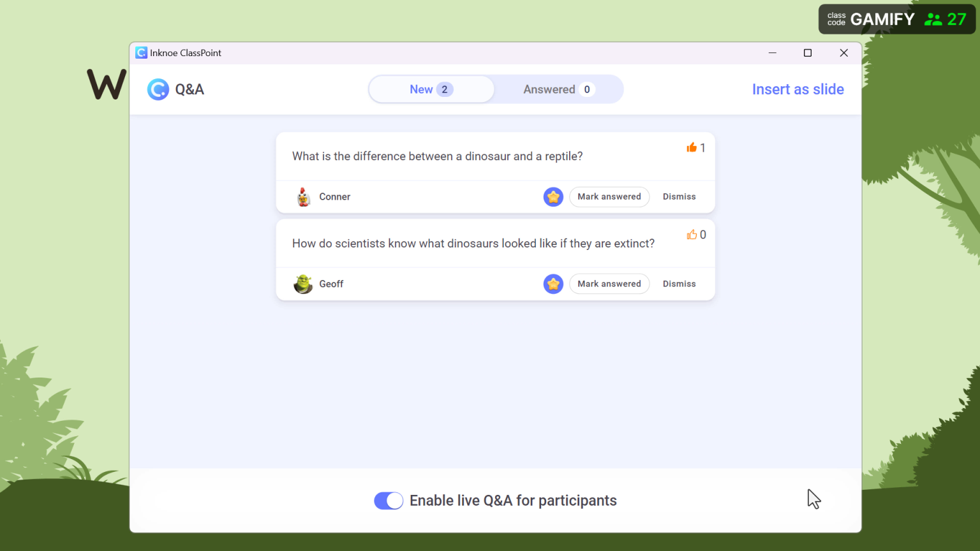Click the ClassPoint icon in the title bar

[140, 52]
